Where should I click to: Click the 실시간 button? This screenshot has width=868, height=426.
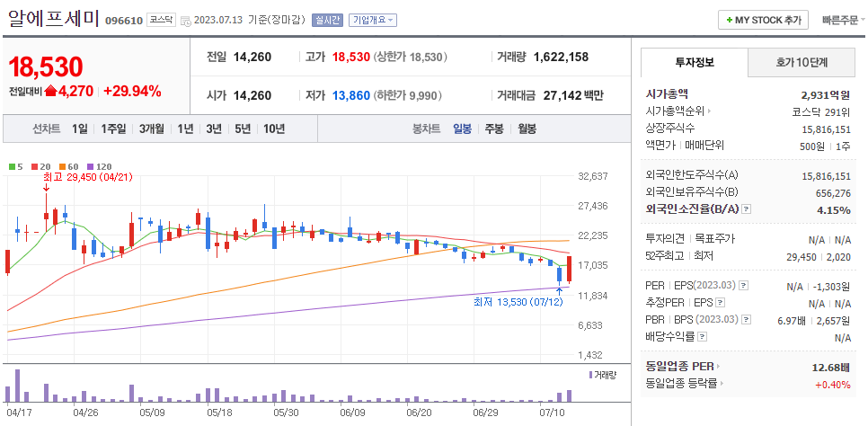[x=328, y=20]
